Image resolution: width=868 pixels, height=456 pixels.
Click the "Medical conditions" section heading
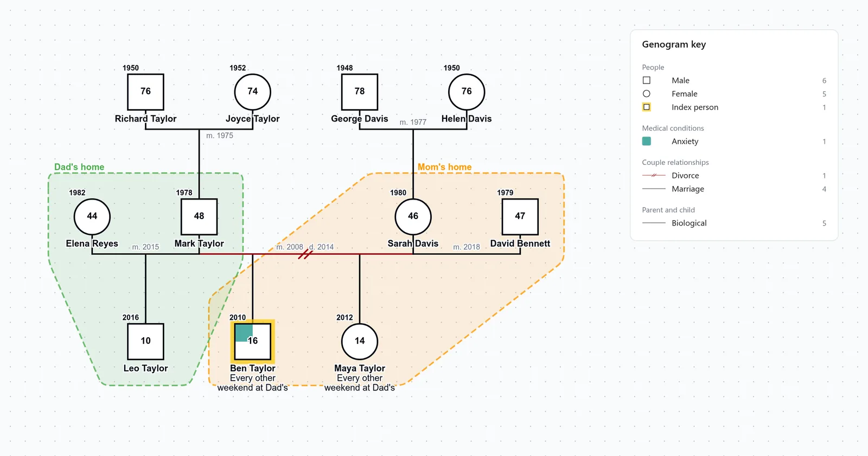pyautogui.click(x=673, y=128)
